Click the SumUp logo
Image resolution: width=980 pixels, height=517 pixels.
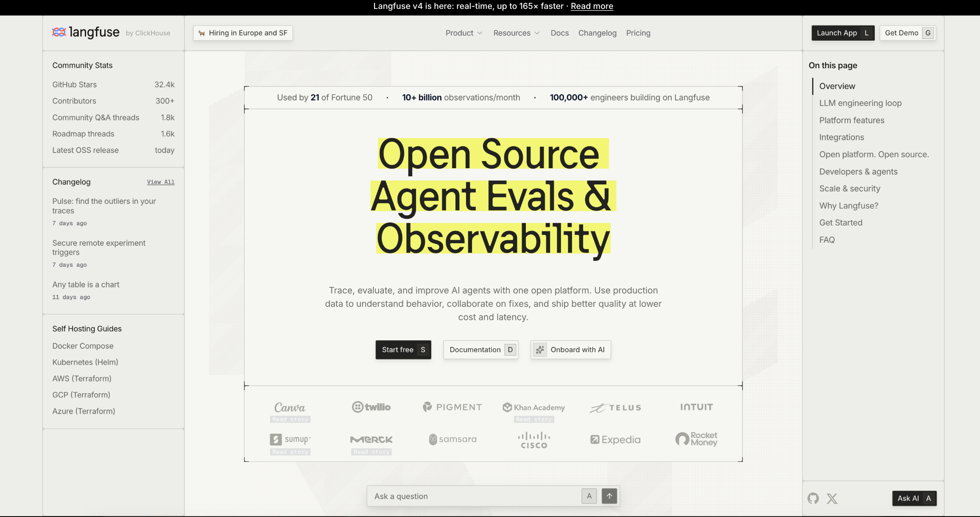pos(290,439)
